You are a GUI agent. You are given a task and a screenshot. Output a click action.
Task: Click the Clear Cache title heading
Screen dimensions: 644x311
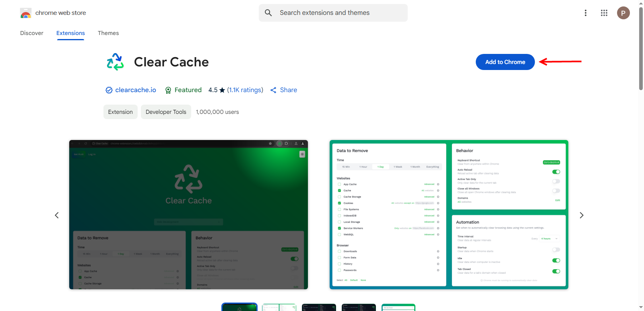tap(171, 62)
